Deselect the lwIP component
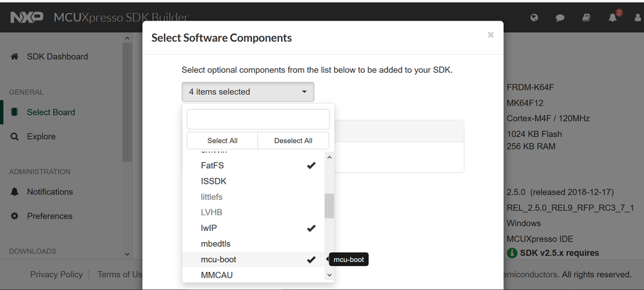This screenshot has height=290, width=644. tap(253, 228)
